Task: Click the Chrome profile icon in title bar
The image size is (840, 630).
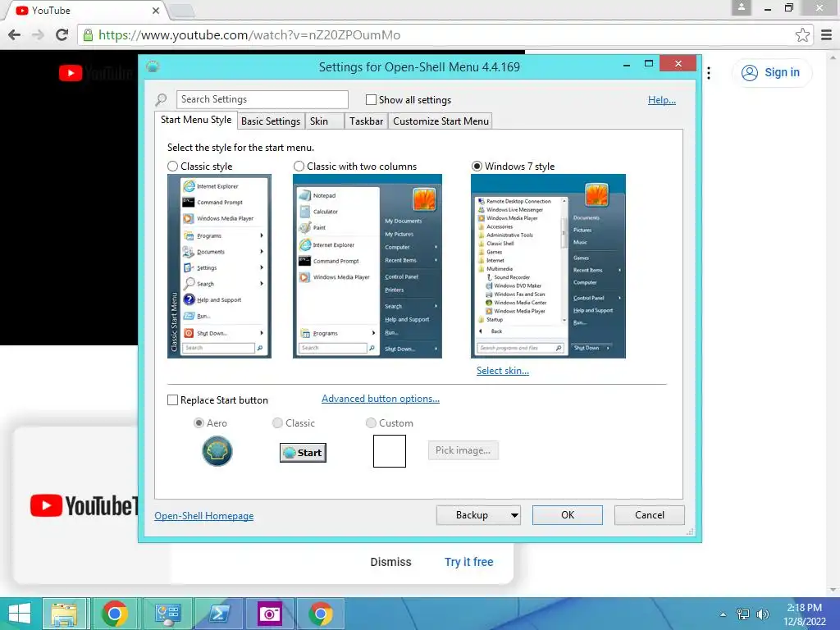Action: [742, 7]
